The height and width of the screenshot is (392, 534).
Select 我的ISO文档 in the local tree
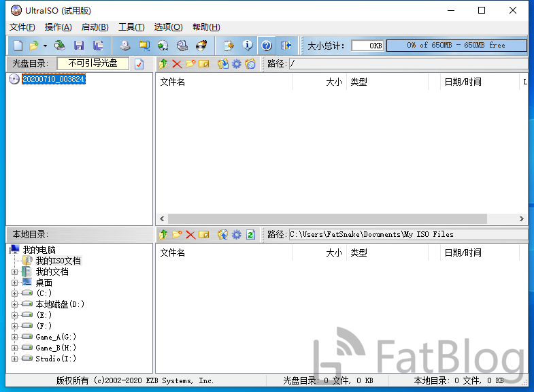pyautogui.click(x=59, y=261)
